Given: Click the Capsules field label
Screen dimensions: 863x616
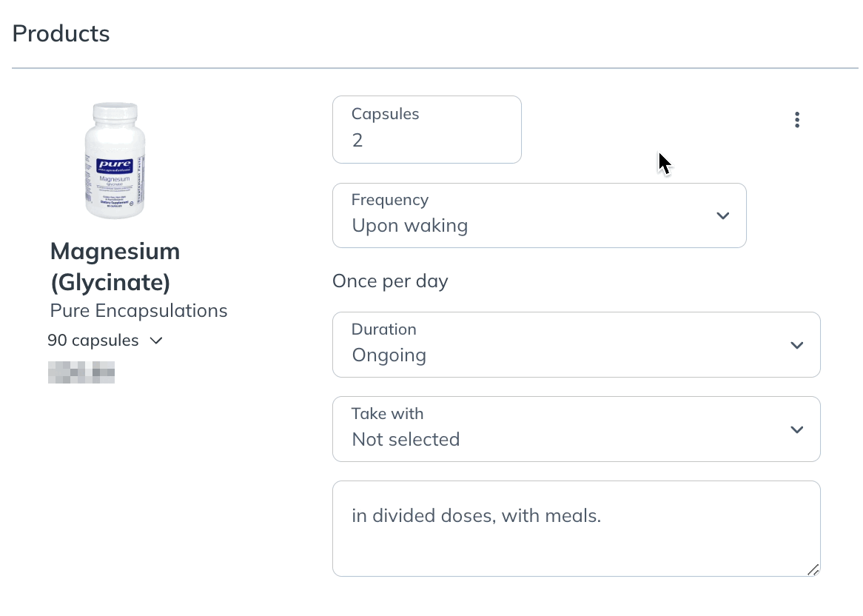Looking at the screenshot, I should 386,114.
